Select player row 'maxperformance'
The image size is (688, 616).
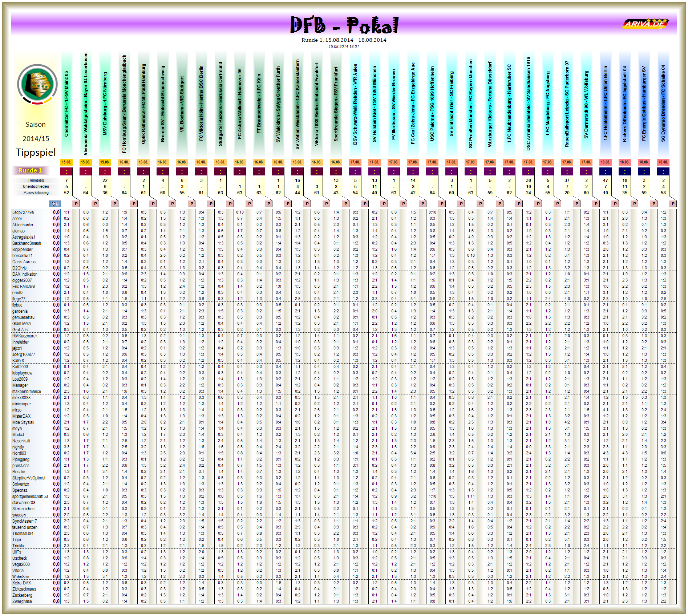click(344, 391)
